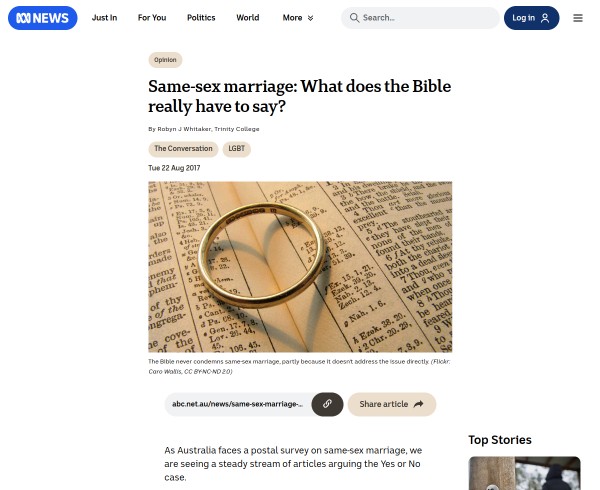Image resolution: width=600 pixels, height=490 pixels.
Task: Copy article link with chain icon button
Action: (x=327, y=404)
